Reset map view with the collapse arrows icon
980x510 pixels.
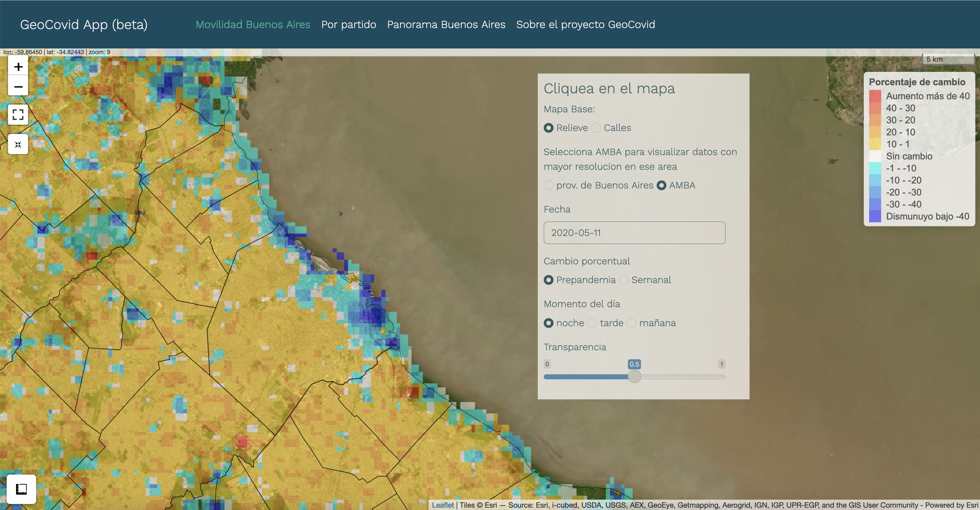18,144
